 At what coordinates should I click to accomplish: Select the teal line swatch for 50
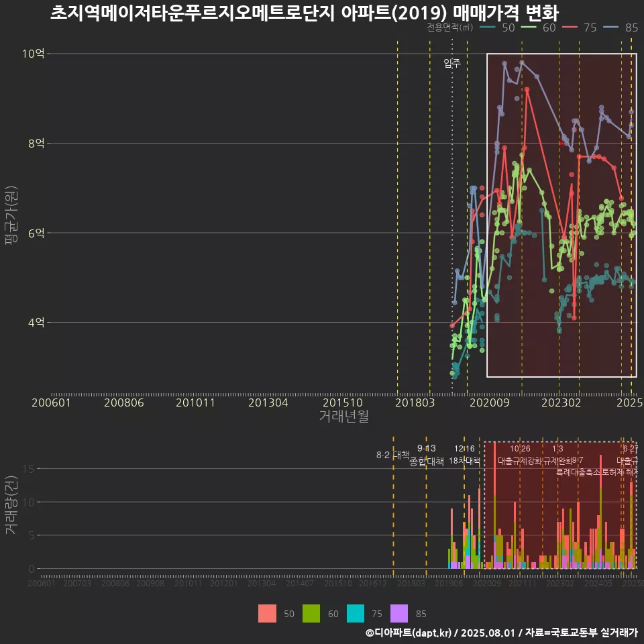click(488, 28)
